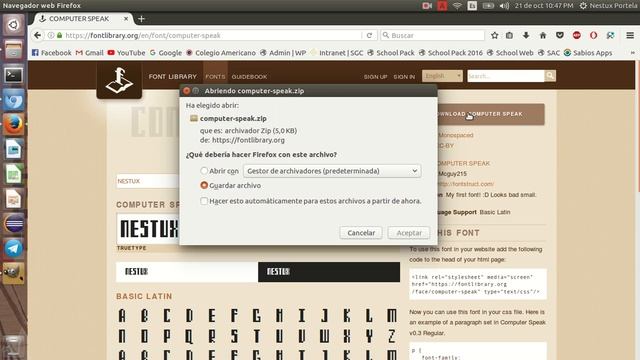The image size is (640, 360).
Task: Open the Facebook bookmark
Action: pos(51,53)
